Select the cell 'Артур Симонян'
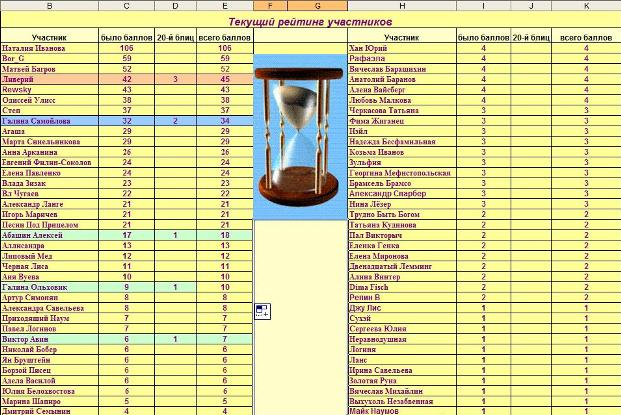This screenshot has width=621, height=415. click(50, 297)
